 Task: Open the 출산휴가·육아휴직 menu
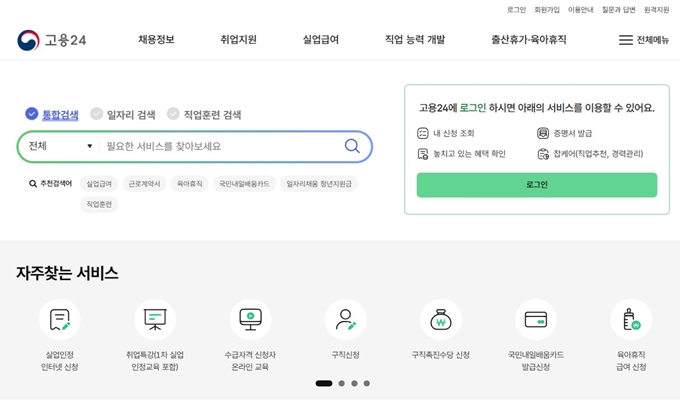pos(529,39)
